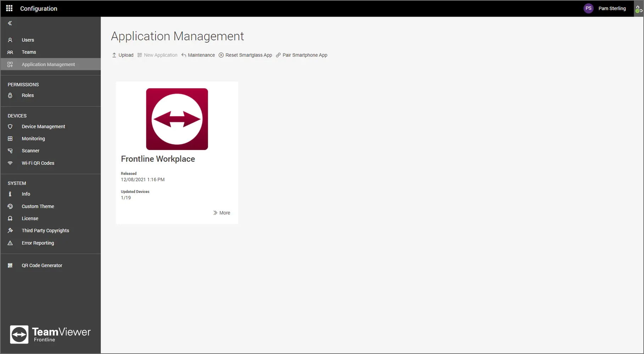Screen dimensions: 644x354
Task: Open Third Party Copyrights
Action: tap(51, 230)
